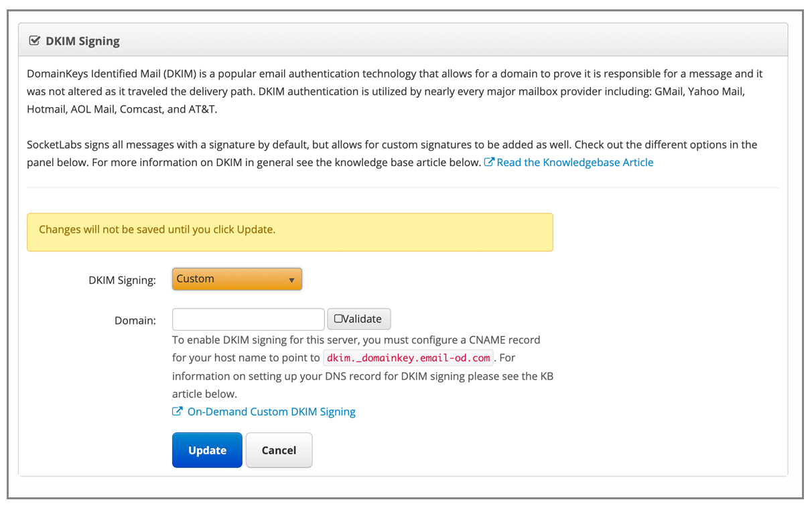Screen dimensions: 812x506
Task: Click the 'Domain:' field label
Action: tap(135, 321)
